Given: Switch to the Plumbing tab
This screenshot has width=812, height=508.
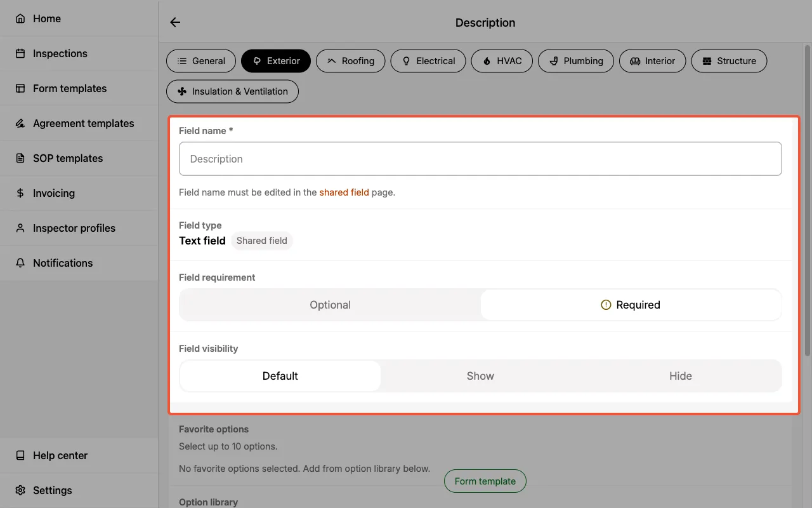Looking at the screenshot, I should (576, 61).
